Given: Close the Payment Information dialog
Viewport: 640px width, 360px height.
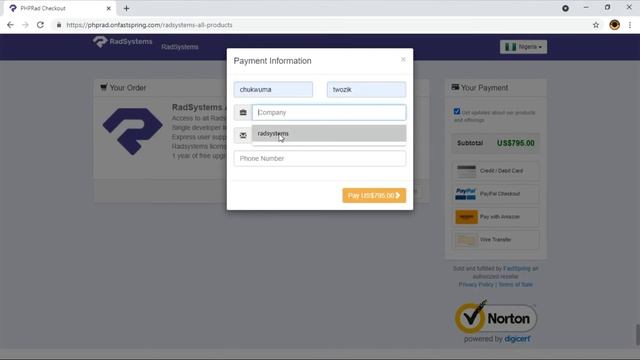Looking at the screenshot, I should pos(403,59).
